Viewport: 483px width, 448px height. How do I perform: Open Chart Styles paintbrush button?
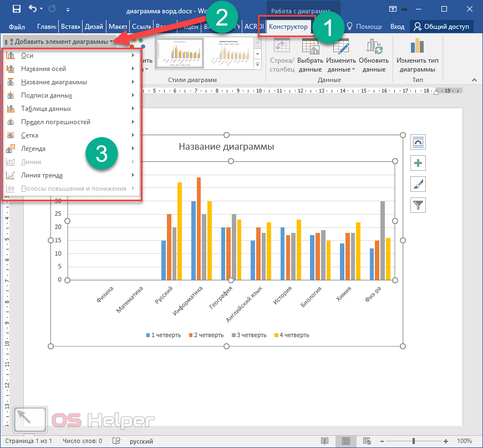click(418, 184)
